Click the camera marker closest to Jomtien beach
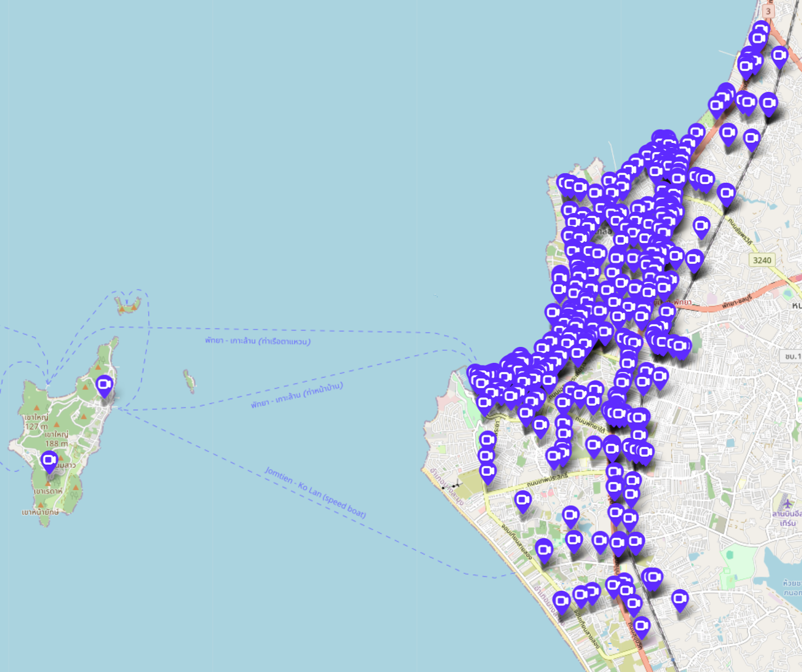Image resolution: width=802 pixels, height=672 pixels. click(x=561, y=602)
